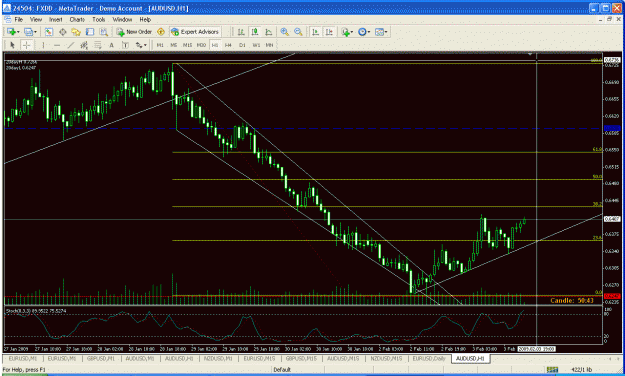This screenshot has width=625, height=376.
Task: Open the Strategy Tester icon
Action: point(104,32)
